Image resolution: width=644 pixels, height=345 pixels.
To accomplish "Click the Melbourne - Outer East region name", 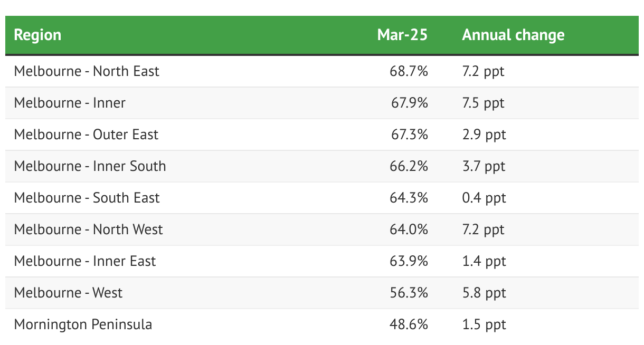I will pyautogui.click(x=86, y=135).
